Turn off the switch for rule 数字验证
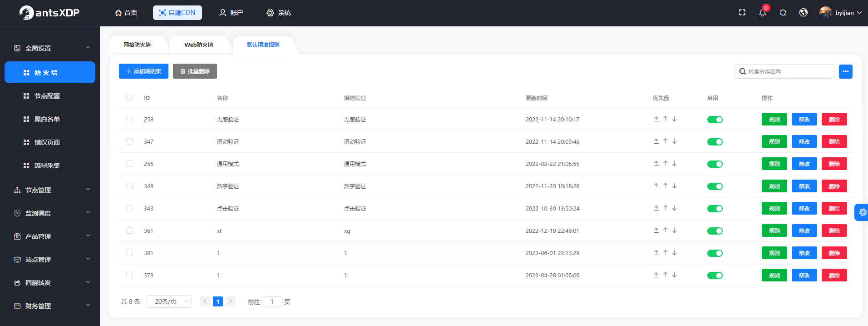This screenshot has width=868, height=326. point(715,186)
